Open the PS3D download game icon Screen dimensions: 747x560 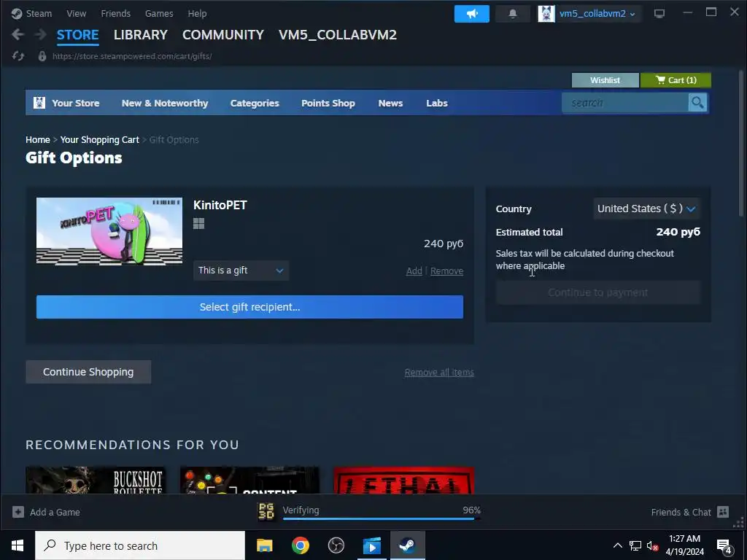(266, 511)
